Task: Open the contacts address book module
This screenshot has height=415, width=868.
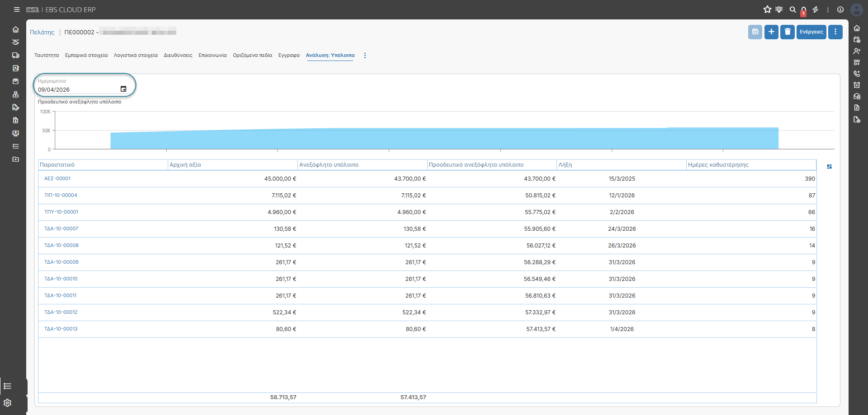Action: point(16,68)
